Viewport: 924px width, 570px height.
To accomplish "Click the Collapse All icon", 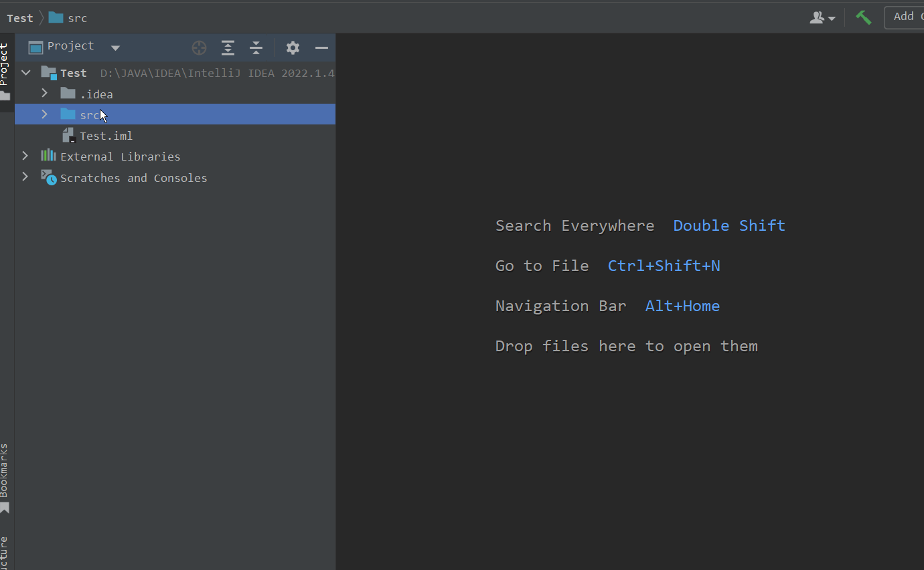I will (x=256, y=47).
